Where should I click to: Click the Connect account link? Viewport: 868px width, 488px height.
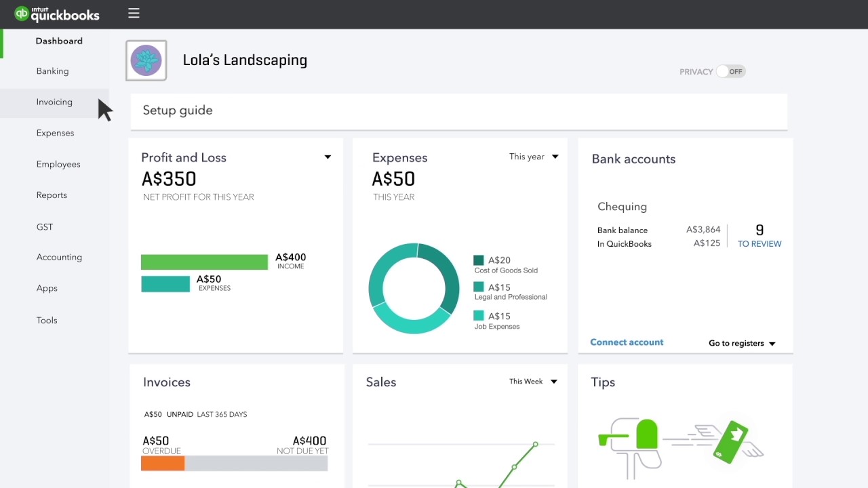tap(627, 342)
